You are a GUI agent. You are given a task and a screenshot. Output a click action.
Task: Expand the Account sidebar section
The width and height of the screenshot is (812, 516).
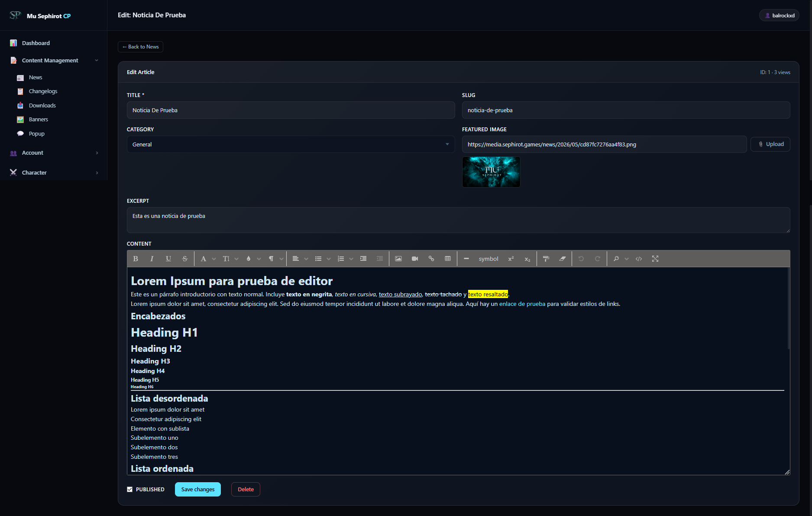pos(54,153)
